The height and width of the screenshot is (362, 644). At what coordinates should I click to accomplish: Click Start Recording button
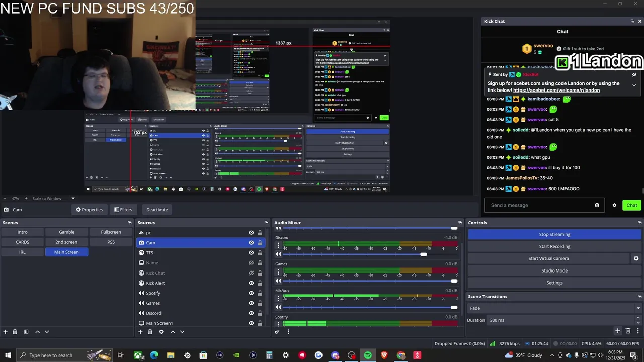click(554, 246)
